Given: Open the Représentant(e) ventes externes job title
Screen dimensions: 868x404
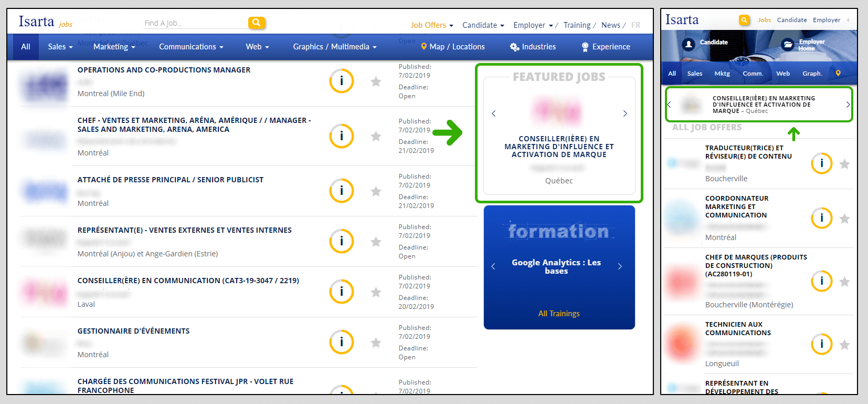Looking at the screenshot, I should pyautogui.click(x=185, y=230).
